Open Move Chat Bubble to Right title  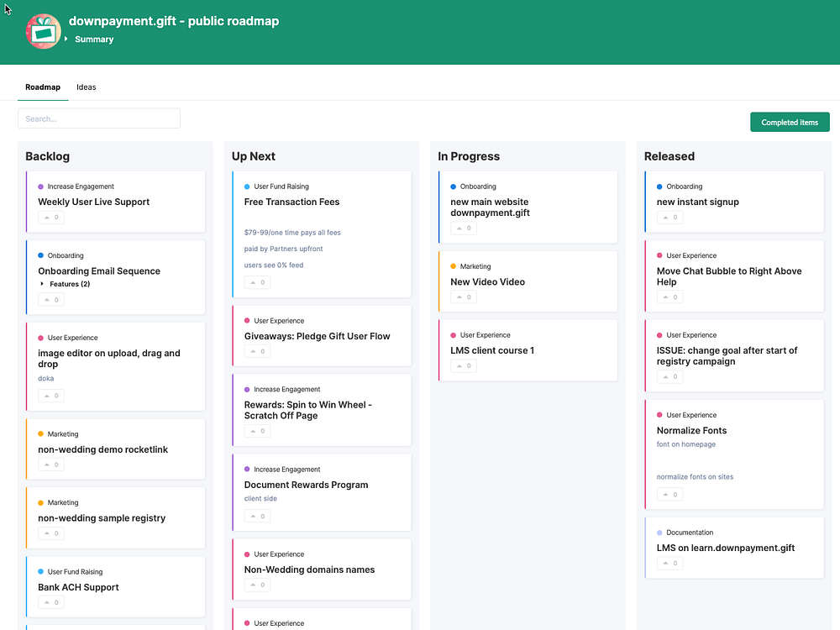(729, 276)
